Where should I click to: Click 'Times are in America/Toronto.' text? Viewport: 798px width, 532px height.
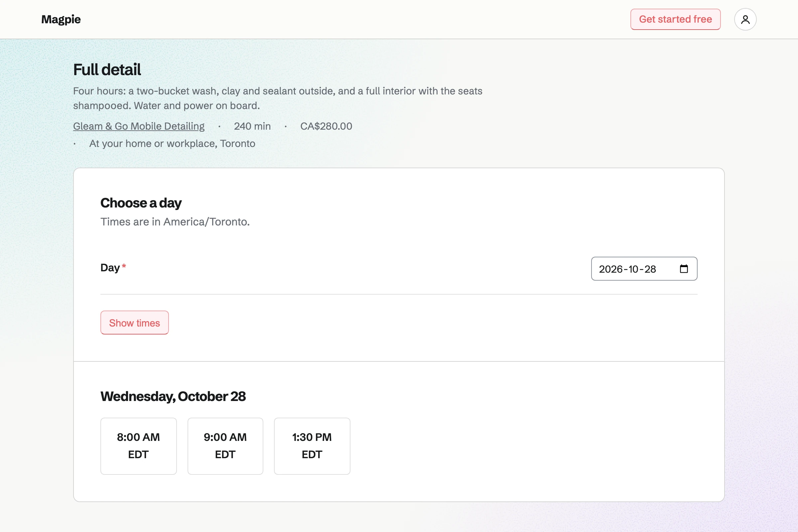(x=175, y=221)
